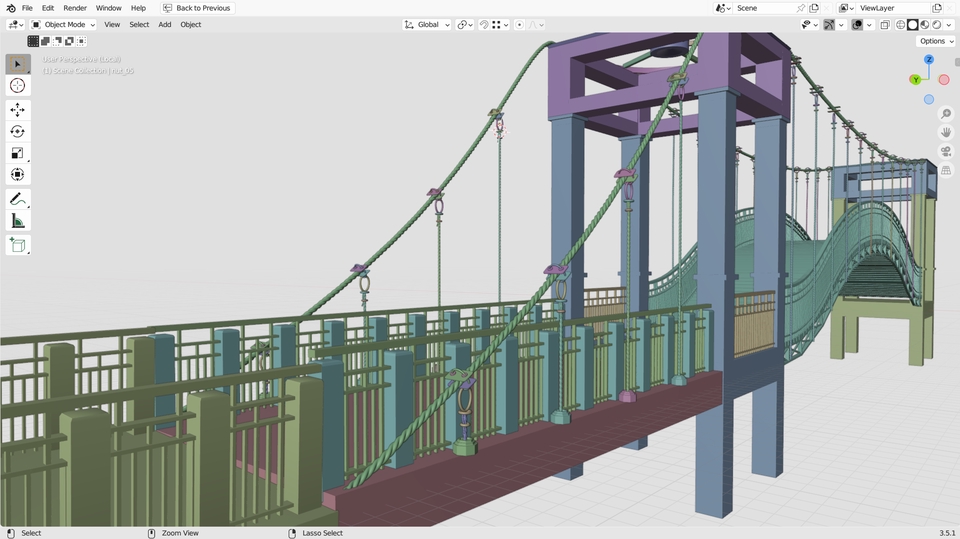Viewport: 960px width, 539px height.
Task: Open the Global transform orientation dropdown
Action: pos(427,24)
